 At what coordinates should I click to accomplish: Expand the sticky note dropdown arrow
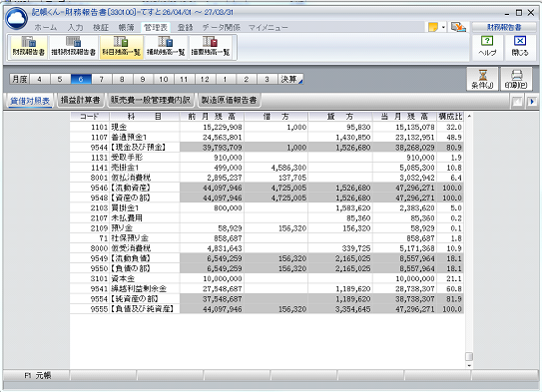click(443, 27)
